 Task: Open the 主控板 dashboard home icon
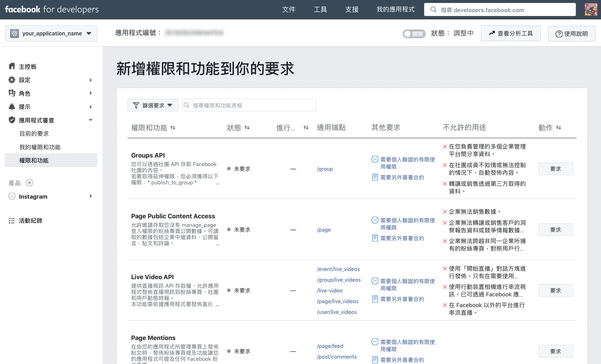[x=12, y=66]
